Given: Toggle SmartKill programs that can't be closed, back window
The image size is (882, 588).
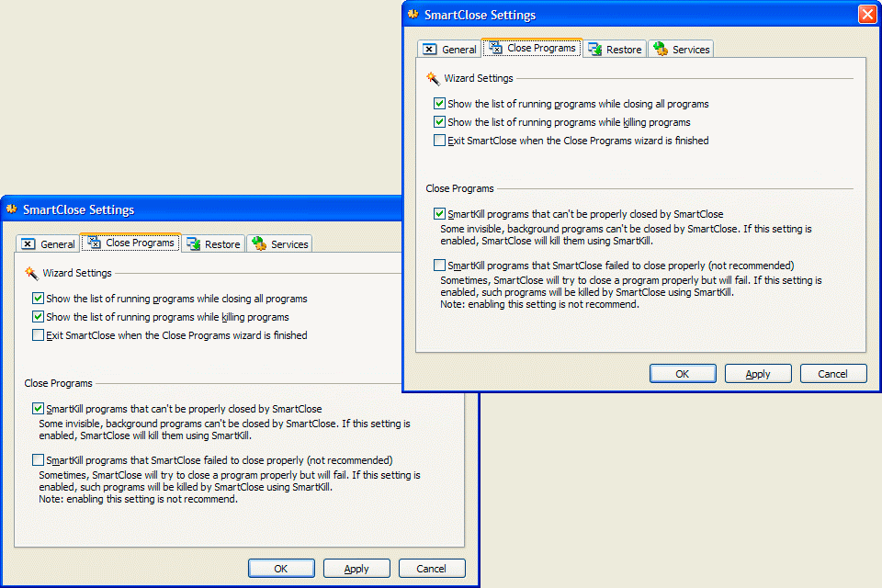Looking at the screenshot, I should coord(38,409).
